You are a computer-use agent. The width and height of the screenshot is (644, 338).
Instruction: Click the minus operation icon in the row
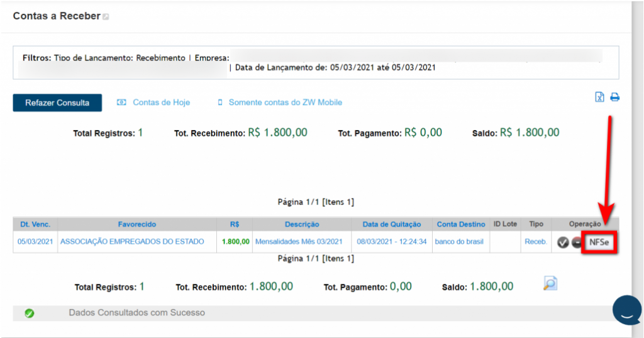(577, 242)
